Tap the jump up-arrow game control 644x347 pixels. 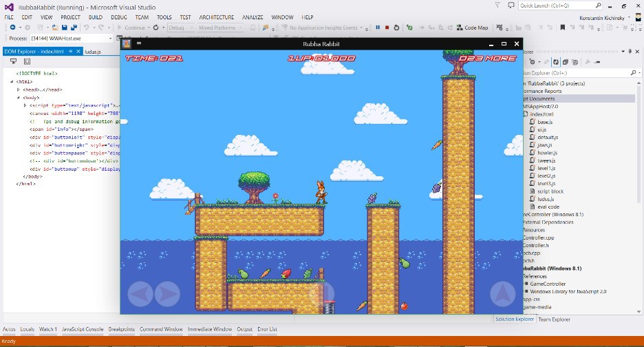[503, 293]
